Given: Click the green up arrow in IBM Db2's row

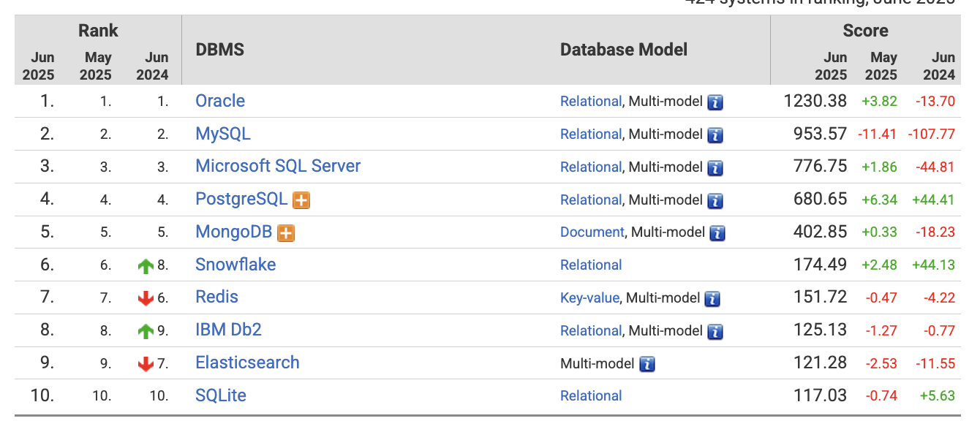Looking at the screenshot, I should tap(146, 331).
